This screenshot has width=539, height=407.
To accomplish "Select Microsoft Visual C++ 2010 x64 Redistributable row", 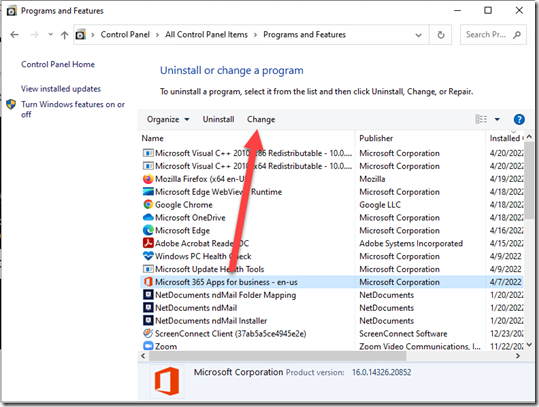I will 332,166.
